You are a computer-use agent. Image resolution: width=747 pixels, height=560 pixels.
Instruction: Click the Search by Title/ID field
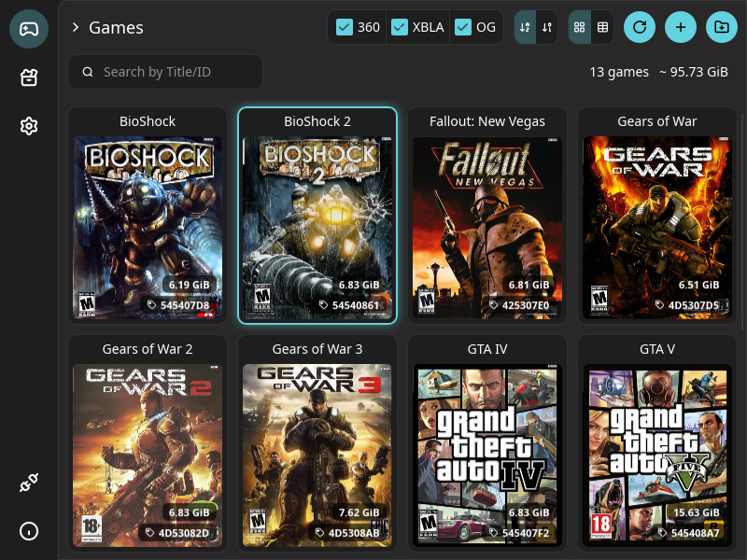(165, 72)
